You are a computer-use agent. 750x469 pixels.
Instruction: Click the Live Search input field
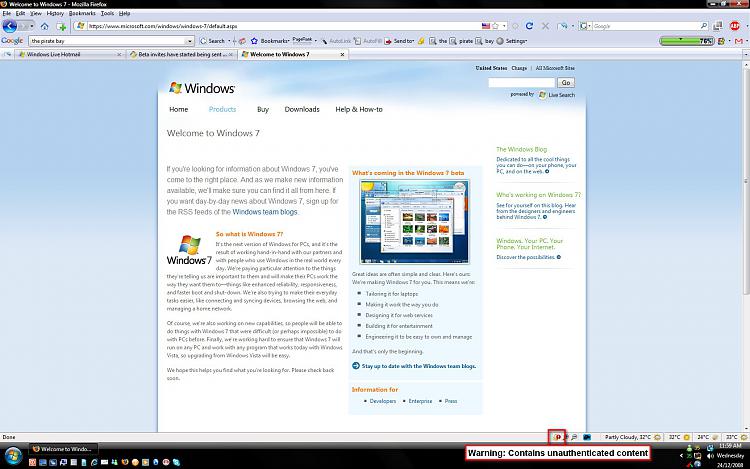click(x=521, y=83)
